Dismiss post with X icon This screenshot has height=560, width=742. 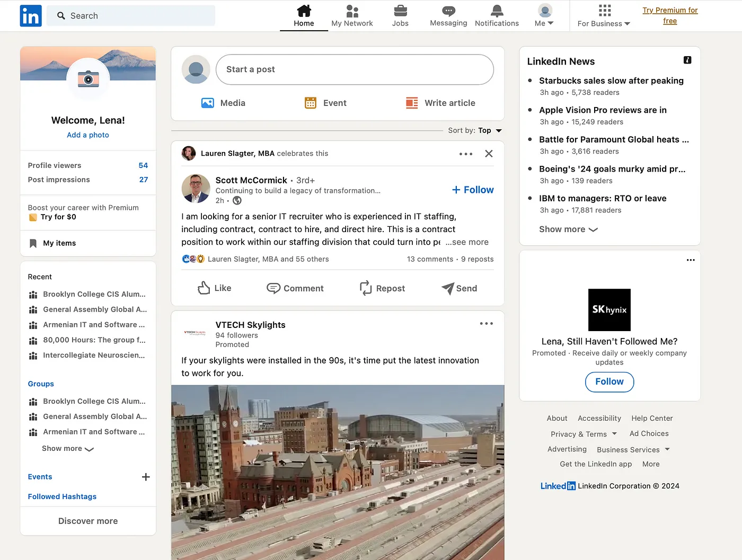(x=489, y=154)
